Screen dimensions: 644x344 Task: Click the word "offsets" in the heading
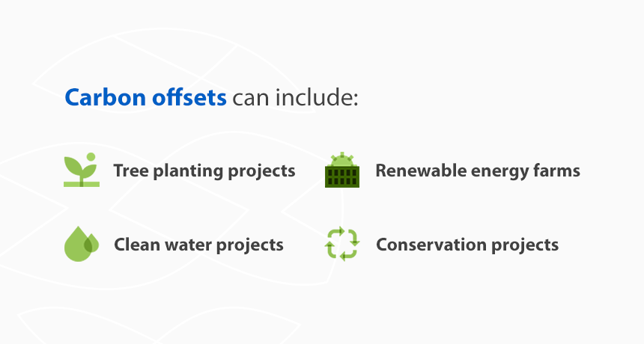coord(189,97)
